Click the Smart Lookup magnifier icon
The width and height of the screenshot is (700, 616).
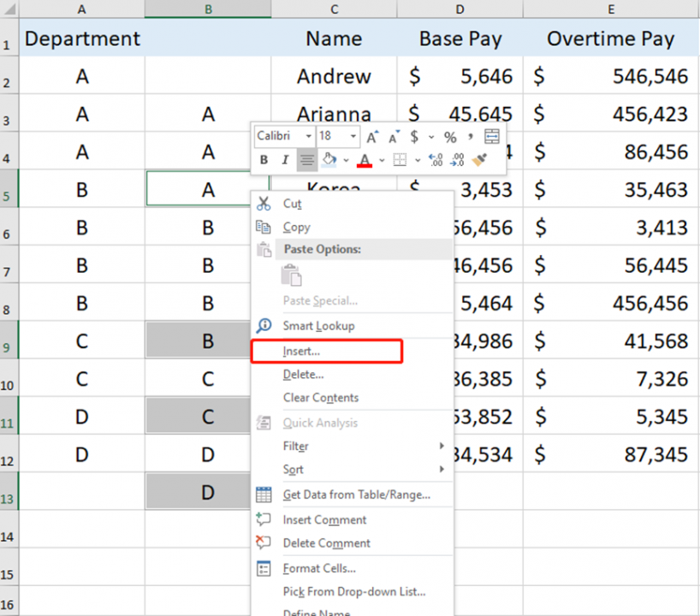coord(264,325)
